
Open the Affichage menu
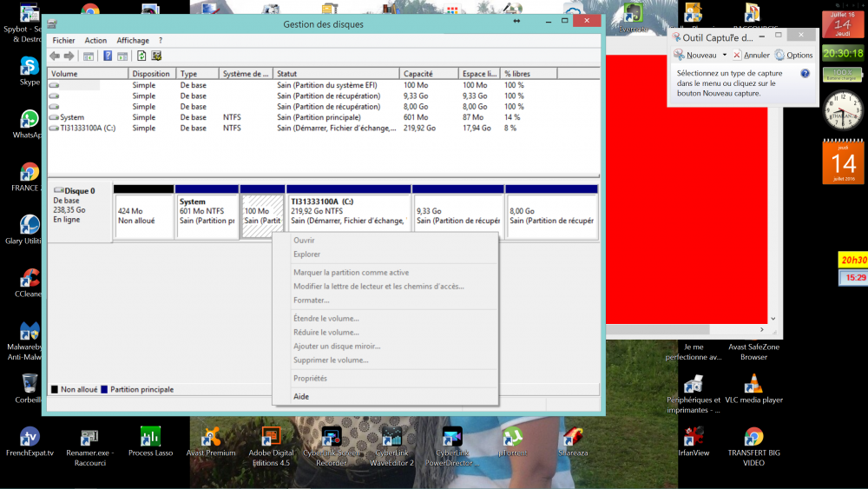tap(133, 41)
